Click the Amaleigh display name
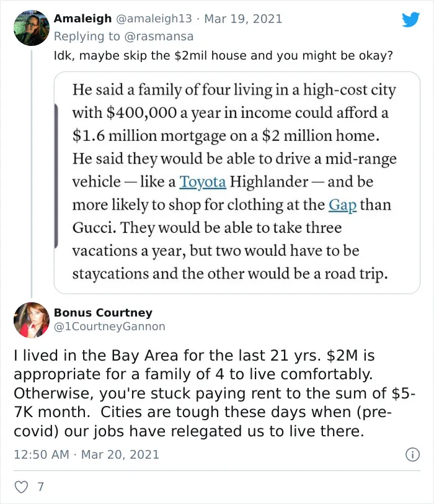 point(82,19)
